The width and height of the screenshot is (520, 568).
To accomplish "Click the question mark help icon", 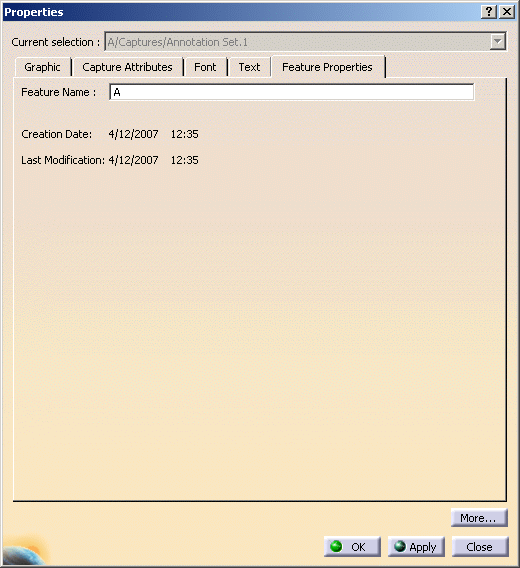I will 488,12.
